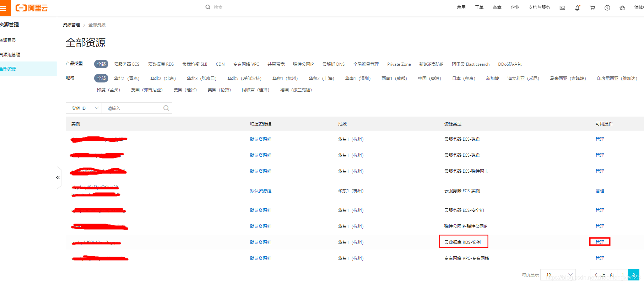Viewport: 644px width, 284px height.
Task: Filter by 云服务器 ECS product type
Action: pyautogui.click(x=126, y=64)
